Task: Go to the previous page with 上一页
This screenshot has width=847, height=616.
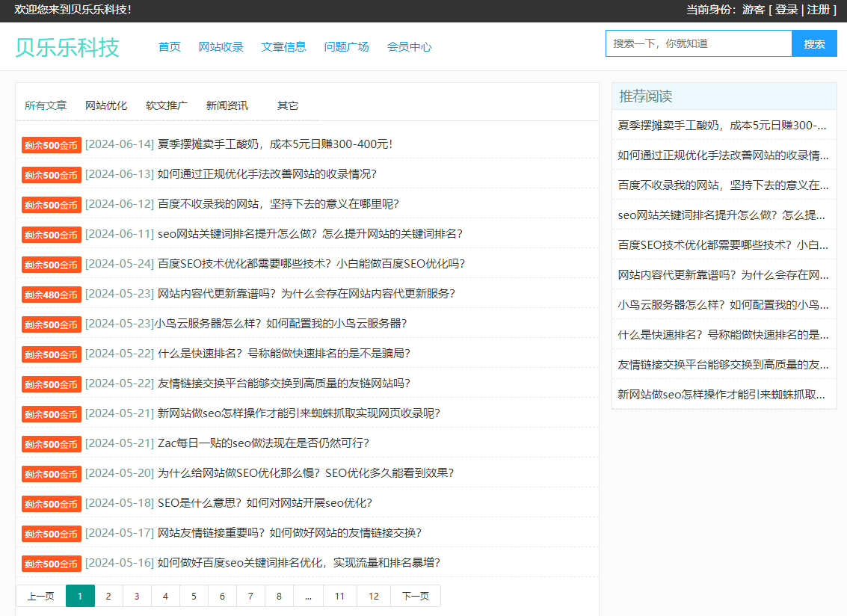Action: 41,596
